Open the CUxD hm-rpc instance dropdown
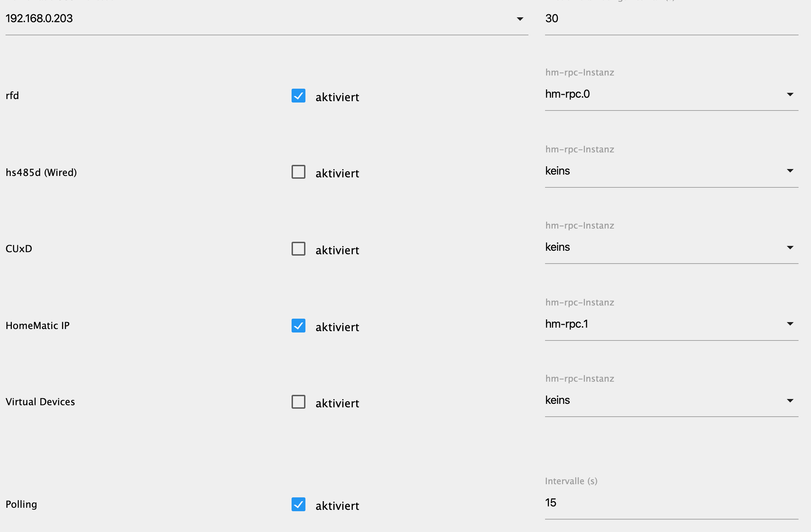This screenshot has width=811, height=532. pos(665,247)
